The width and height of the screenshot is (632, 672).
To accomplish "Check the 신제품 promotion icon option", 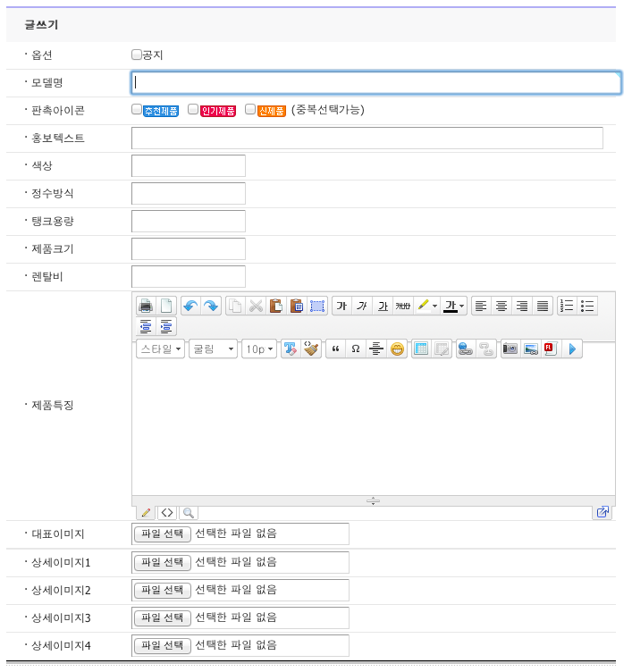I will click(x=250, y=110).
